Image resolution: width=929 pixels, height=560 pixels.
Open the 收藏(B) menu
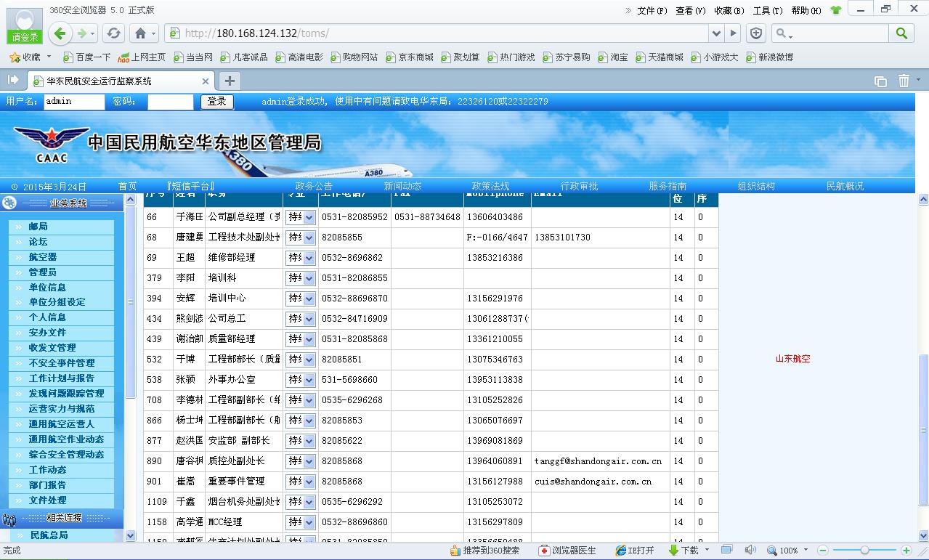(x=729, y=10)
